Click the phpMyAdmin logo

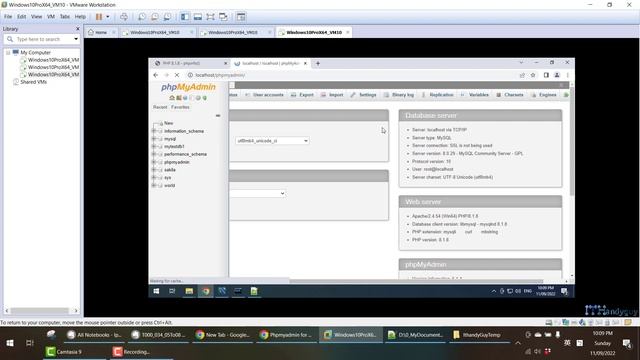click(x=188, y=87)
